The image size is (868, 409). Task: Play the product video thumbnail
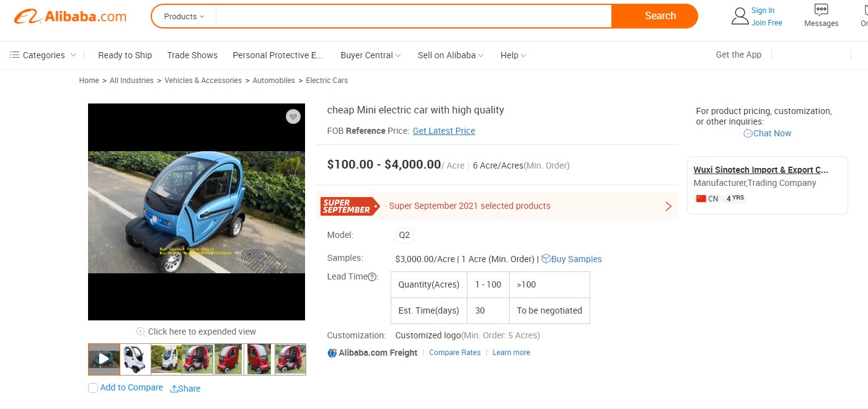coord(104,359)
